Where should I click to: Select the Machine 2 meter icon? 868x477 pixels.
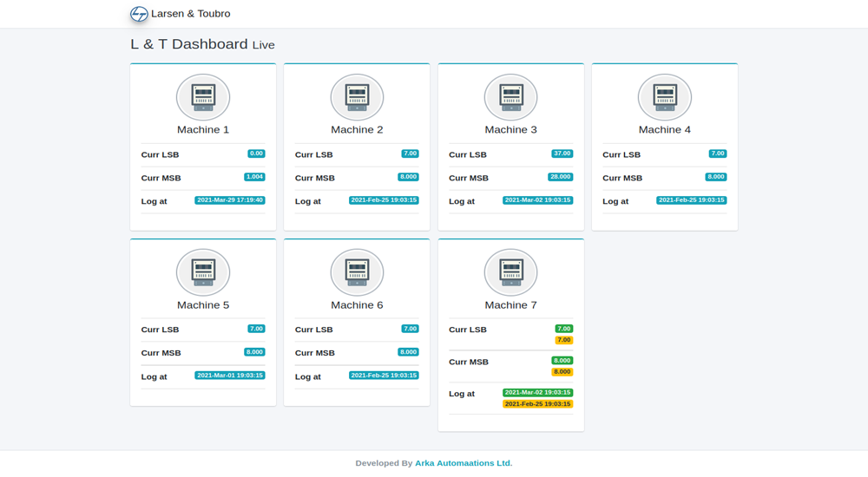pyautogui.click(x=357, y=97)
